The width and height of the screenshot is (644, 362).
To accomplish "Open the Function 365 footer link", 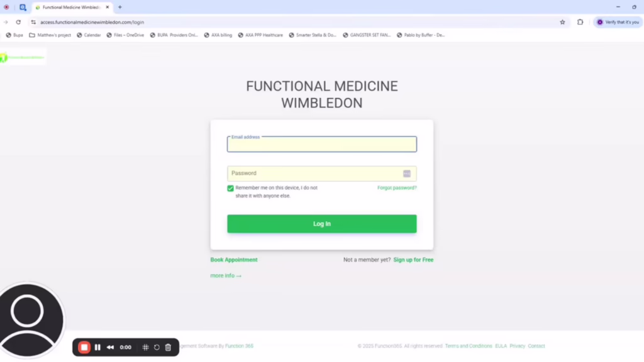I will (239, 346).
